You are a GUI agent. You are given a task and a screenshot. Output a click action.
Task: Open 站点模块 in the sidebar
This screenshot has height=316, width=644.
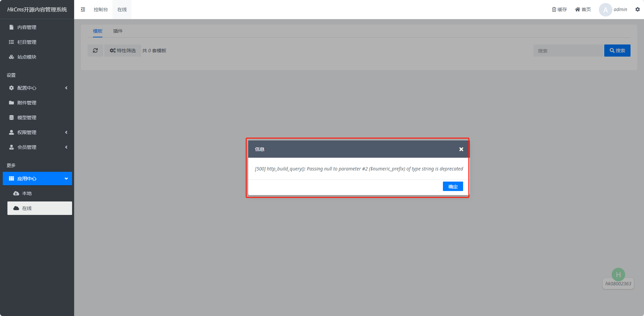coord(37,57)
